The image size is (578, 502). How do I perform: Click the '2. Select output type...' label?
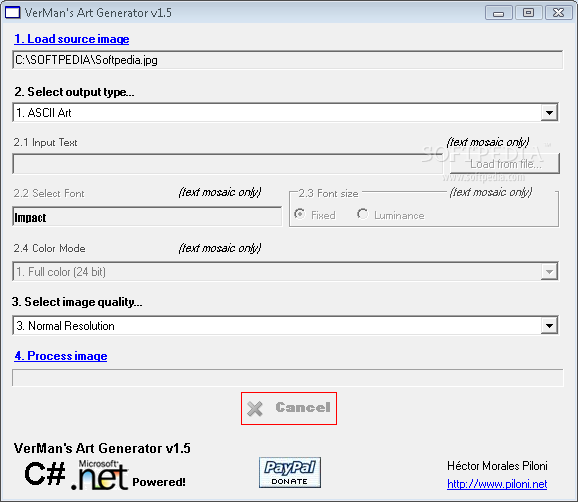pos(74,92)
